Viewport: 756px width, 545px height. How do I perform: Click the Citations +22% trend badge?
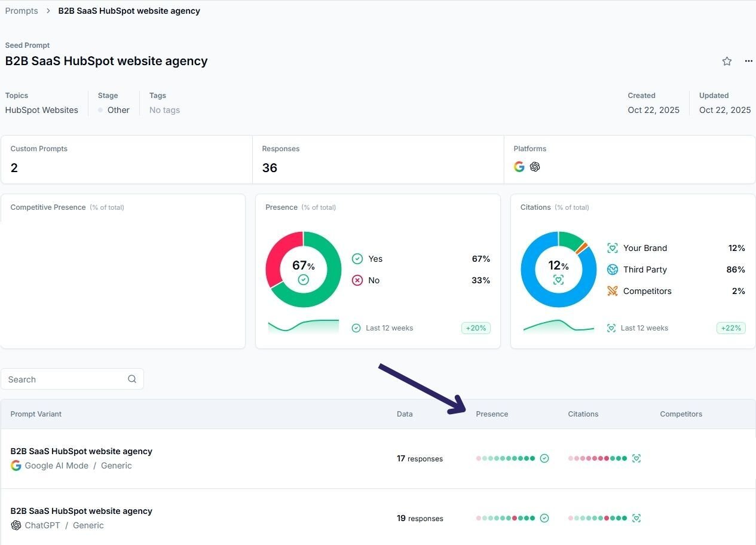point(731,328)
